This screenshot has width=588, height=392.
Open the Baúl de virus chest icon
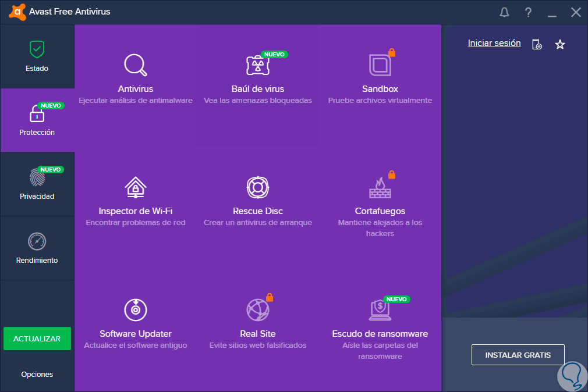coord(258,65)
